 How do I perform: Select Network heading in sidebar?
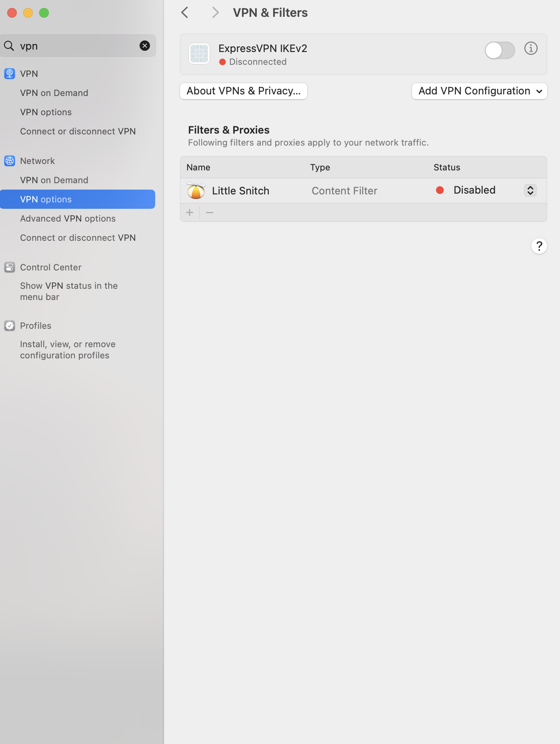pyautogui.click(x=37, y=161)
